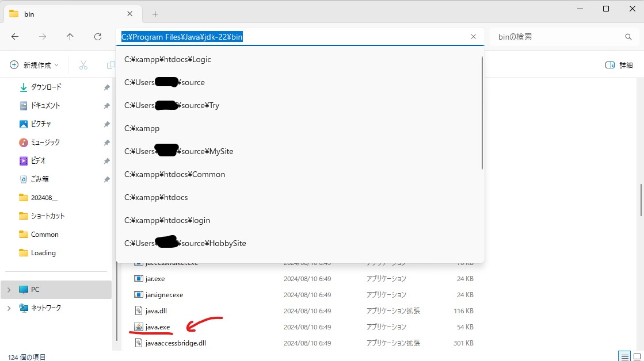Expand the PC tree node
Viewport: 644px width, 361px height.
[x=9, y=290]
